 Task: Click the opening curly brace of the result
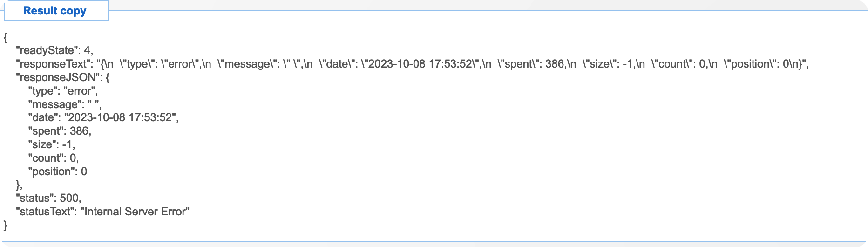pos(6,37)
